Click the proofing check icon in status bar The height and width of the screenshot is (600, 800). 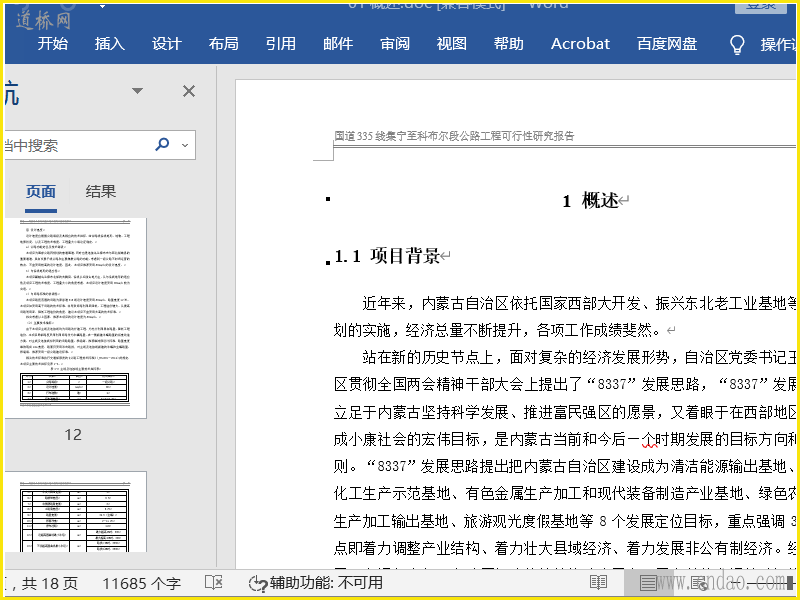pyautogui.click(x=213, y=583)
